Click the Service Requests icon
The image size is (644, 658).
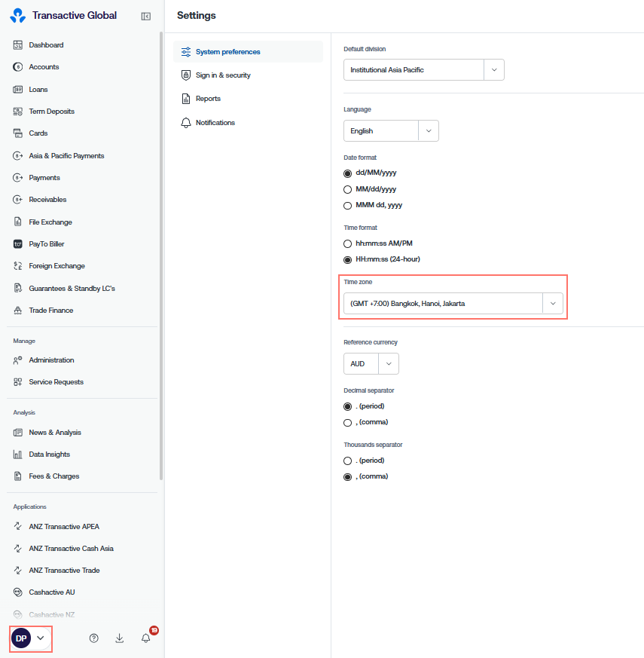tap(17, 382)
